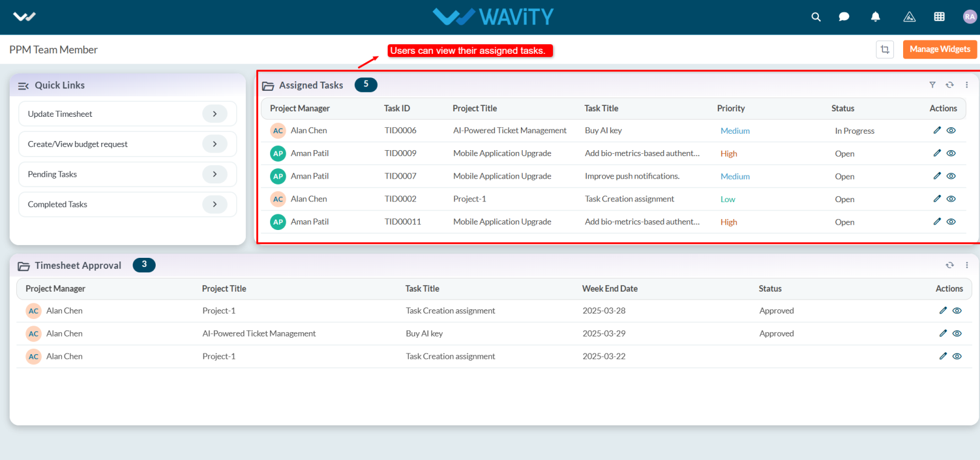This screenshot has height=460, width=980.
Task: Open the RA user avatar menu
Action: pos(970,17)
